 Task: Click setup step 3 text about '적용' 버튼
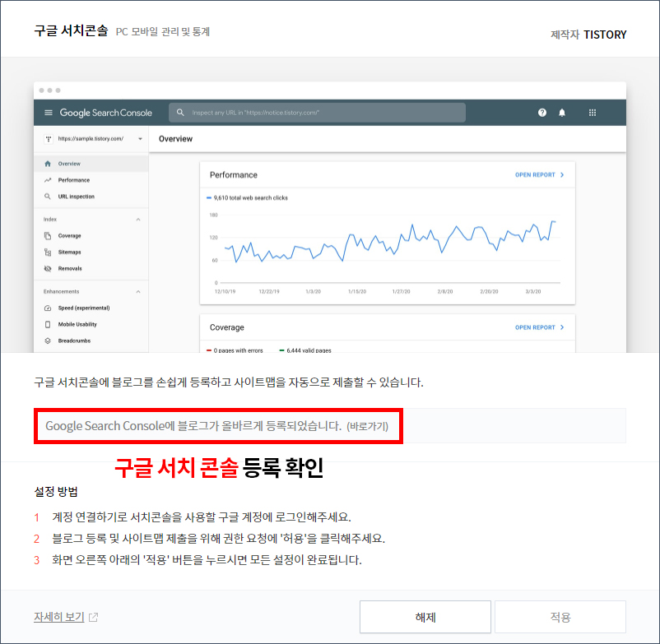tap(207, 560)
